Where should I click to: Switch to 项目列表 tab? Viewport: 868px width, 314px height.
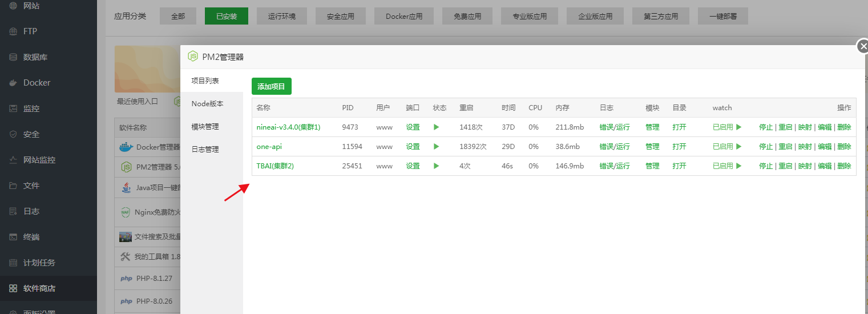(x=212, y=80)
